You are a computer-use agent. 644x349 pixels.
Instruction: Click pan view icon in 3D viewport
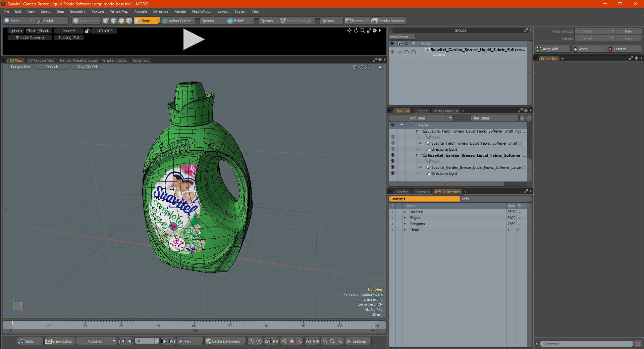pyautogui.click(x=355, y=67)
